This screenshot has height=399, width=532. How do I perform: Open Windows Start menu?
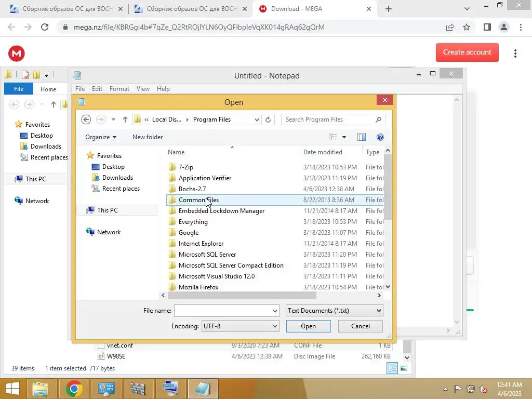coord(12,389)
